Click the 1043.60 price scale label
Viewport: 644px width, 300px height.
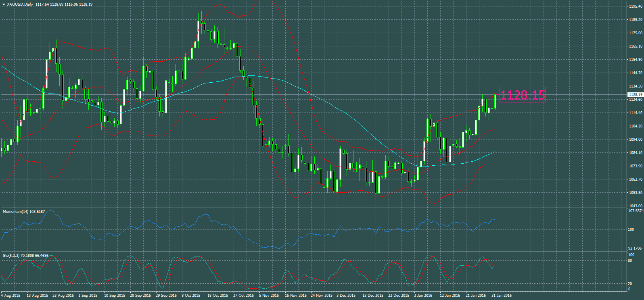click(636, 206)
